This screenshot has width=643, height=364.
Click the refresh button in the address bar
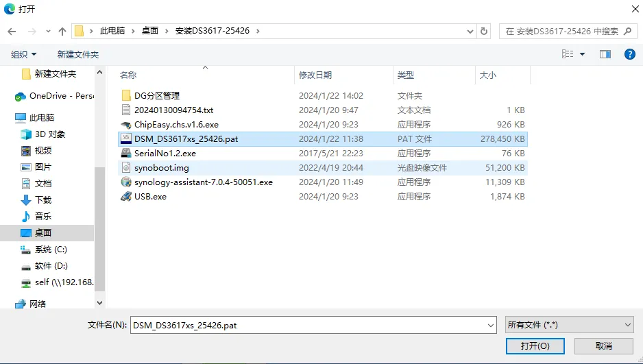point(484,31)
